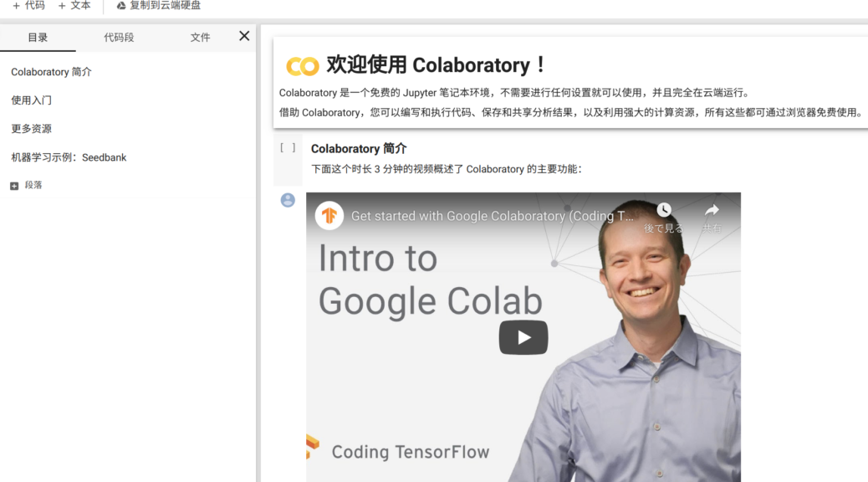This screenshot has width=868, height=482.
Task: Open the Colaboratory 简介 outline entry
Action: point(52,72)
